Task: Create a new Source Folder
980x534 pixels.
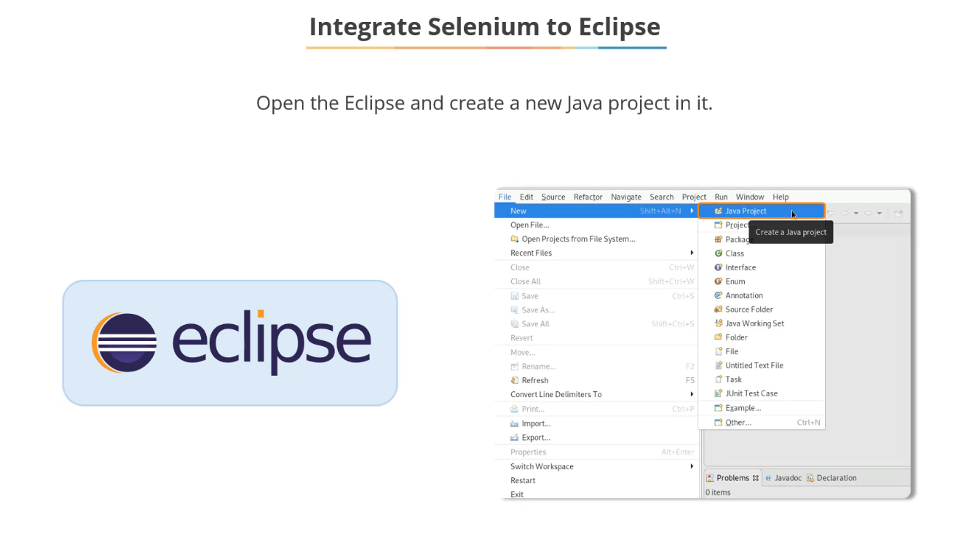Action: (762, 309)
